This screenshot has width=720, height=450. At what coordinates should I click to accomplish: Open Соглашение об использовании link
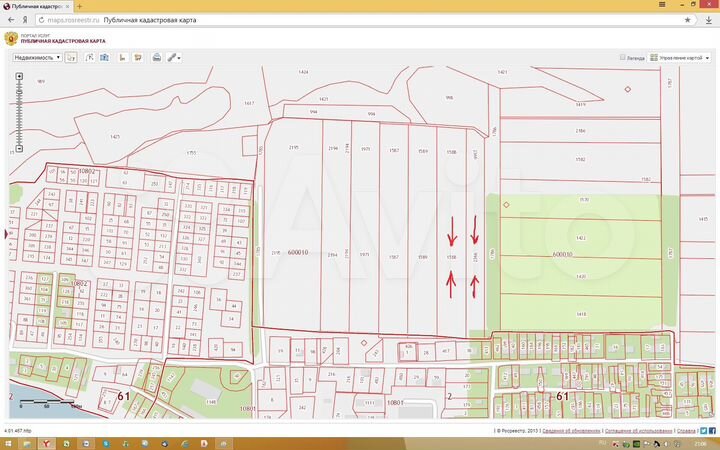(638, 431)
